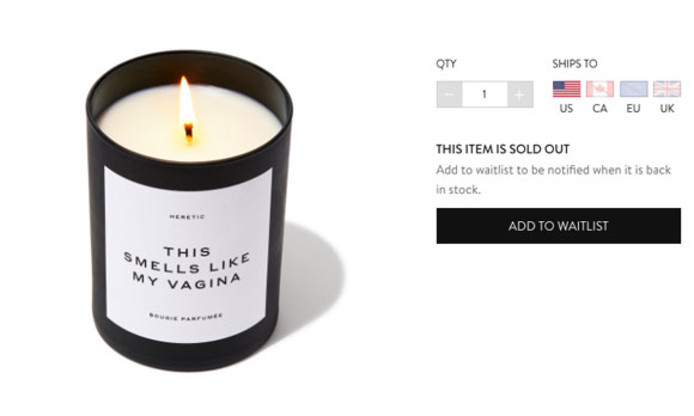Click the EU label under the flag
The width and height of the screenshot is (694, 416).
tap(633, 108)
